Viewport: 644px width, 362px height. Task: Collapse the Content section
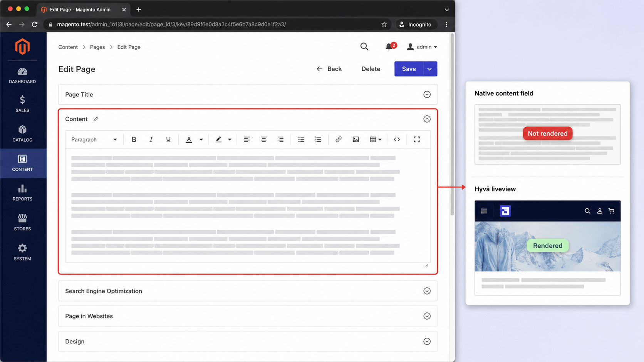point(427,119)
